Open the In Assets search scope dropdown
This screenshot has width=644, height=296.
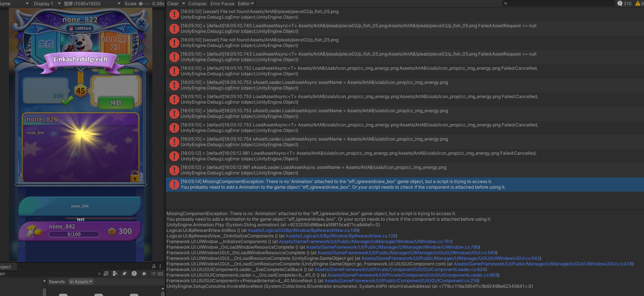tap(81, 282)
